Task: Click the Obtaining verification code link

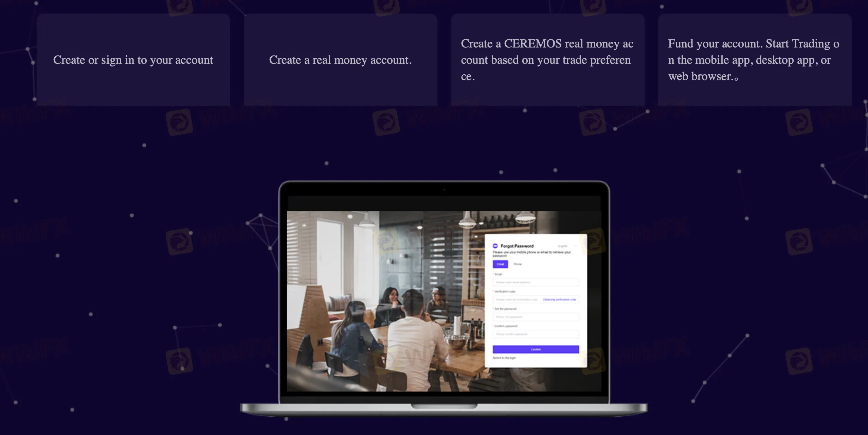Action: (560, 300)
